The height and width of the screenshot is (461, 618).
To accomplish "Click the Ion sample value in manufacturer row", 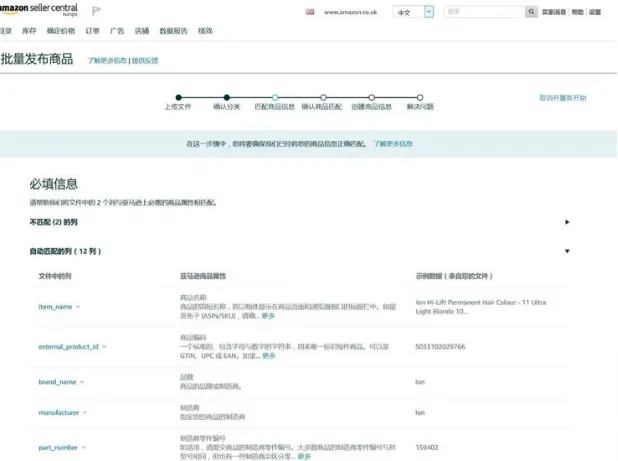I will tap(420, 413).
